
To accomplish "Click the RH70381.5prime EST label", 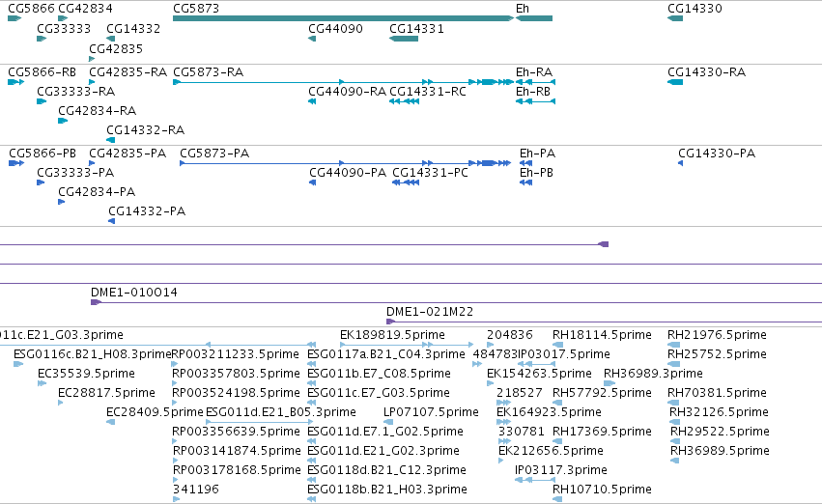I will 717,393.
